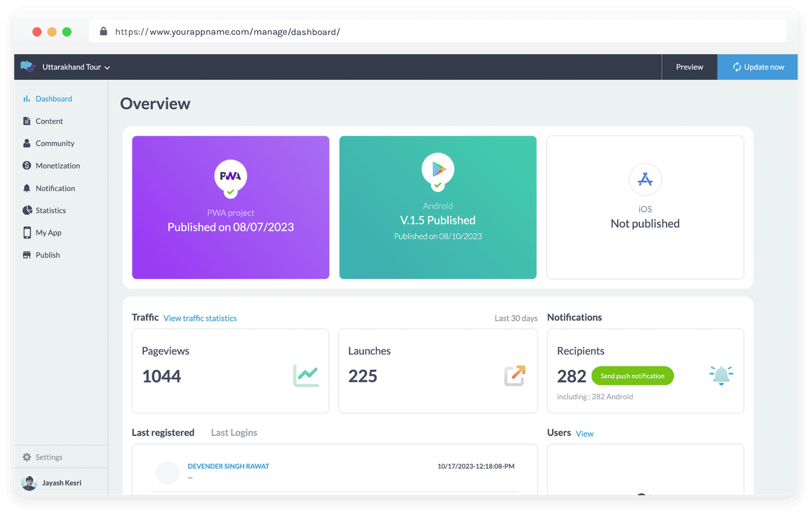Click the notification bell icon in Recipients
Image resolution: width=812 pixels, height=515 pixels.
721,375
